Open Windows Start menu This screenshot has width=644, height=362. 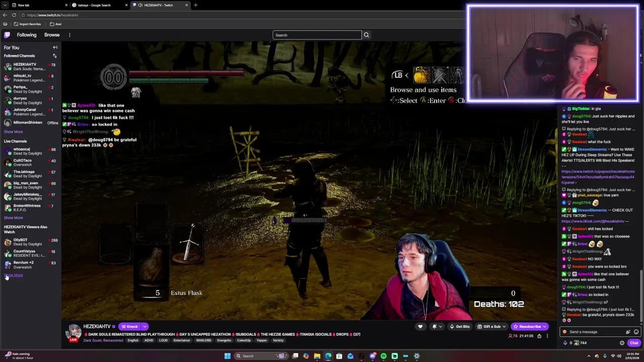227,356
